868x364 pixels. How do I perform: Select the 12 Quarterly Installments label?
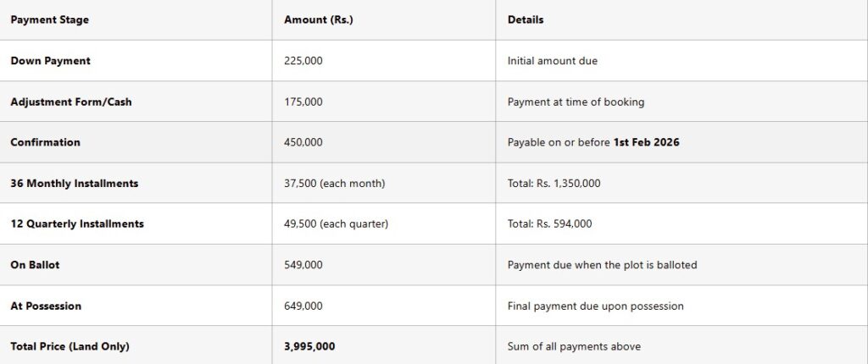pos(77,223)
